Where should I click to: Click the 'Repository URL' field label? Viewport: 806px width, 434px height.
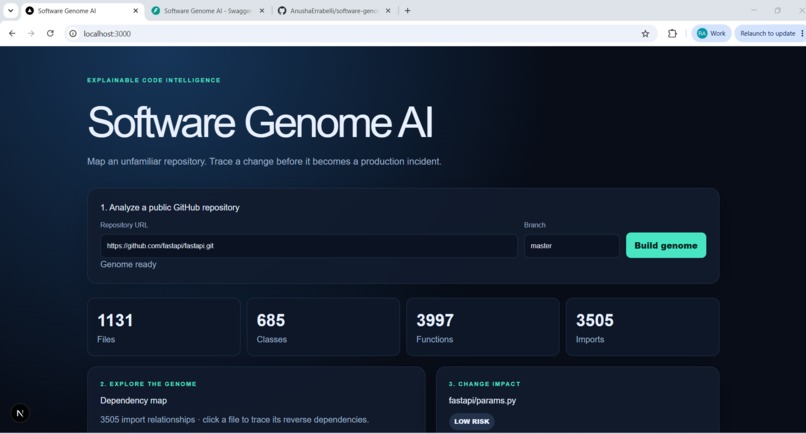(124, 225)
